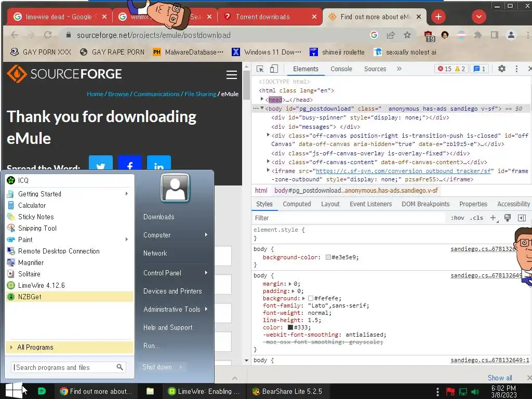The width and height of the screenshot is (532, 399).
Task: Share on Twitter button
Action: [101, 163]
